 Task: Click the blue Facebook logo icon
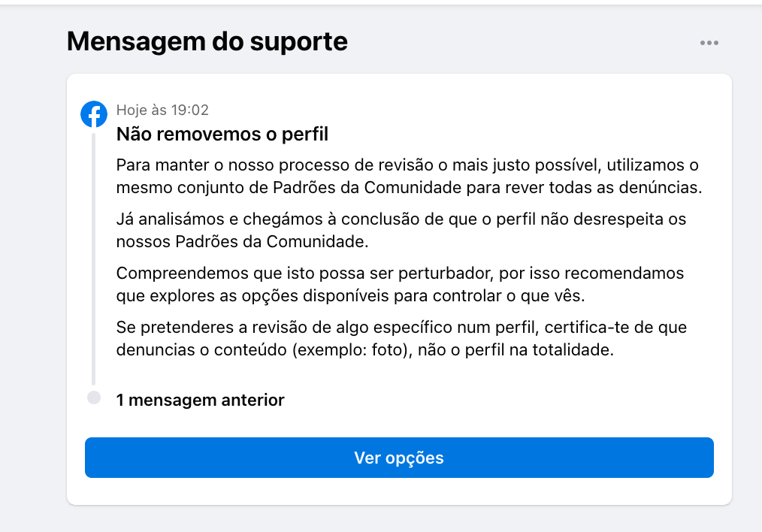94,114
